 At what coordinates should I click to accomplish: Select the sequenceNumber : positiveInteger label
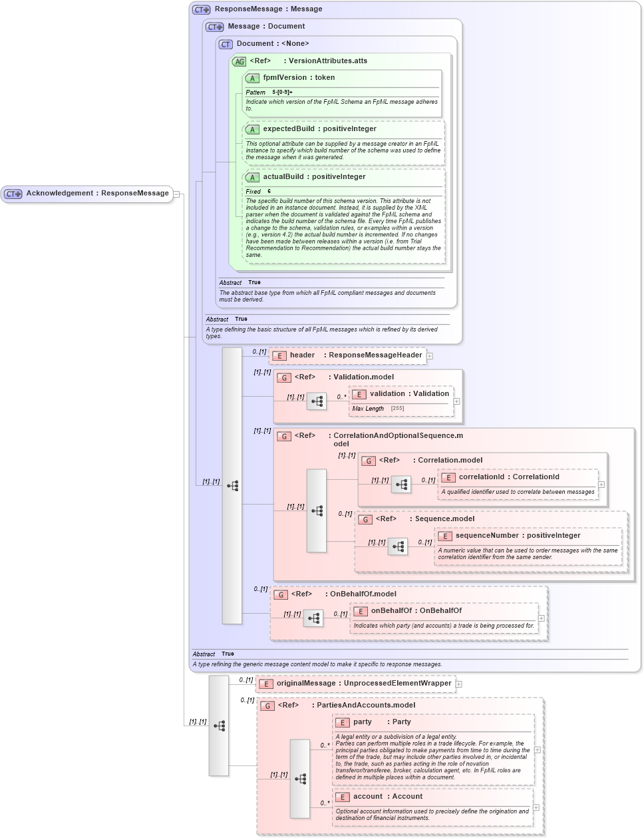(x=518, y=535)
